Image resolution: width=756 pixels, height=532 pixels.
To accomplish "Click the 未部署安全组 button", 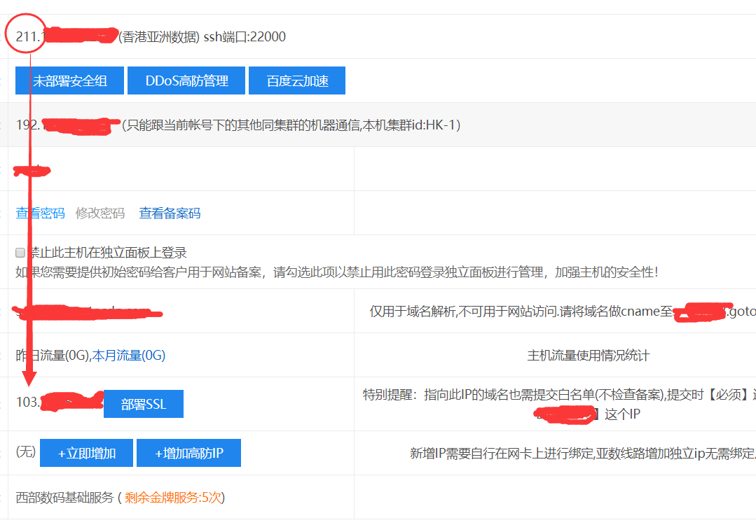I will tap(70, 80).
